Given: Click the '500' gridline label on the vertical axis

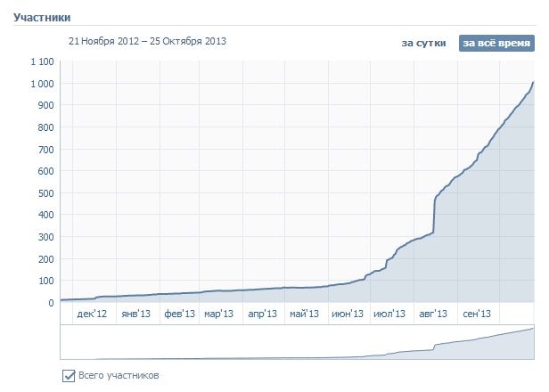Looking at the screenshot, I should (x=45, y=193).
